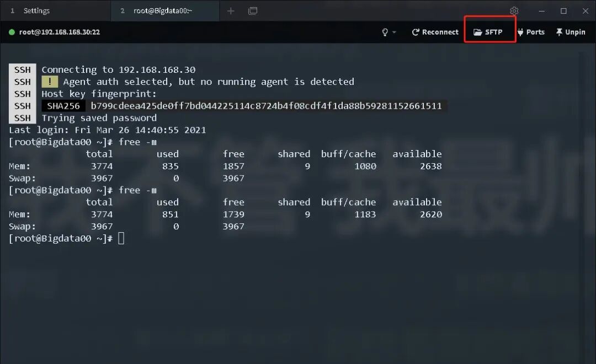Click the available memory value 2620
This screenshot has width=596, height=364.
pyautogui.click(x=430, y=215)
